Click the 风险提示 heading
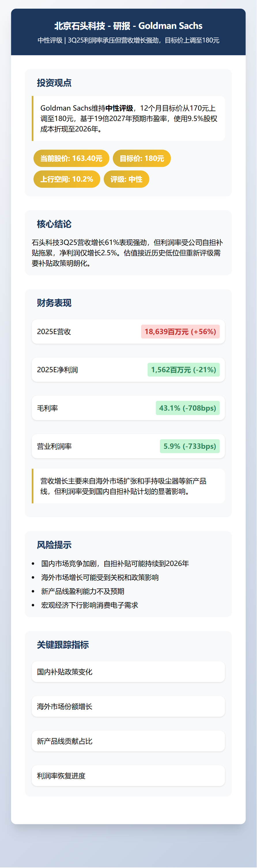The height and width of the screenshot is (868, 257). 54,545
